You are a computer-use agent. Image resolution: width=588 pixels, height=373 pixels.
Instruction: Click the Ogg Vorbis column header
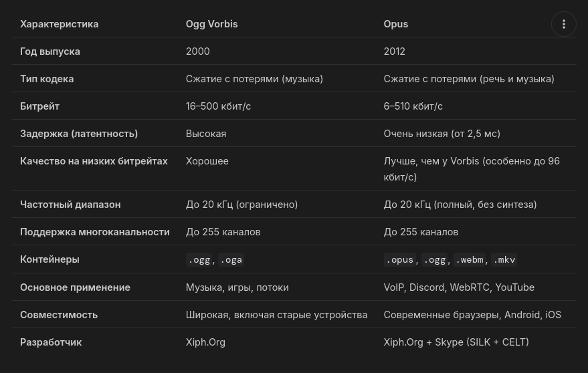211,24
